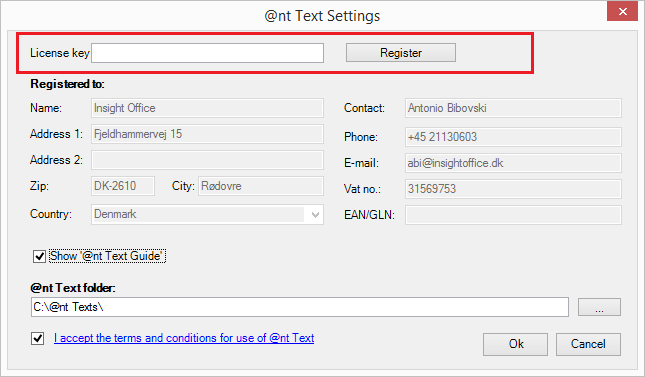Browse for folder using the ... button

tap(599, 307)
